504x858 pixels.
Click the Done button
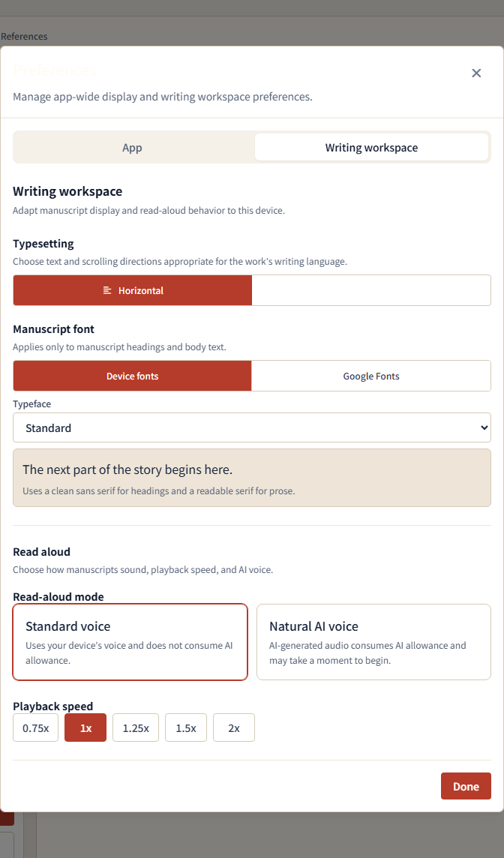(x=466, y=786)
